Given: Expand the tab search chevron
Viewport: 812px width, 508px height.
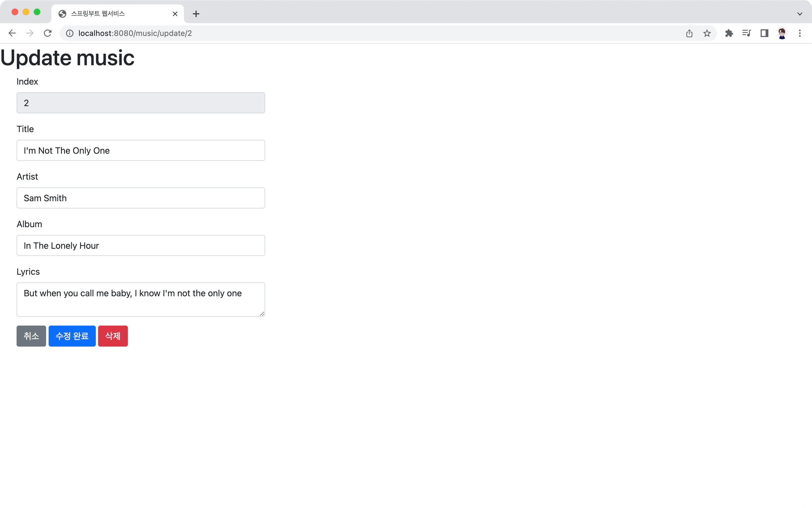Looking at the screenshot, I should [800, 14].
